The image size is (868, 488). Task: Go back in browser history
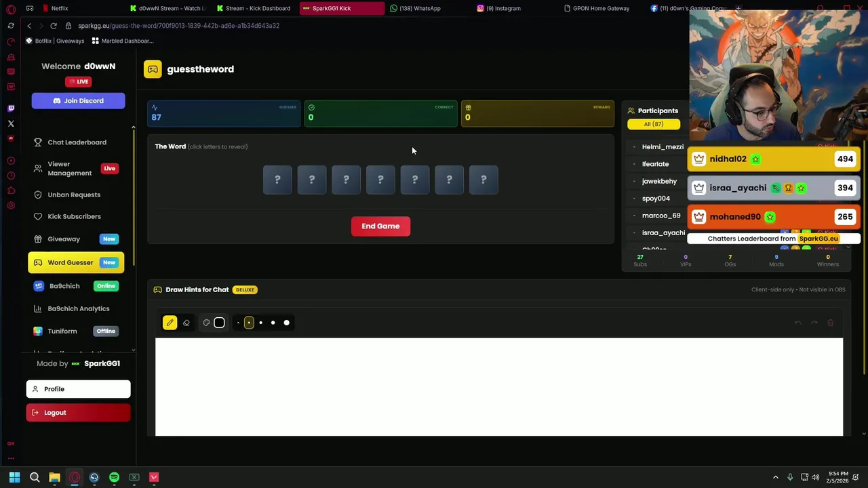[29, 26]
